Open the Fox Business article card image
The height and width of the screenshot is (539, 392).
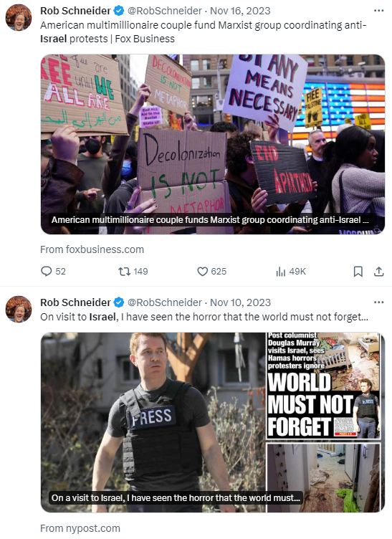coord(213,144)
